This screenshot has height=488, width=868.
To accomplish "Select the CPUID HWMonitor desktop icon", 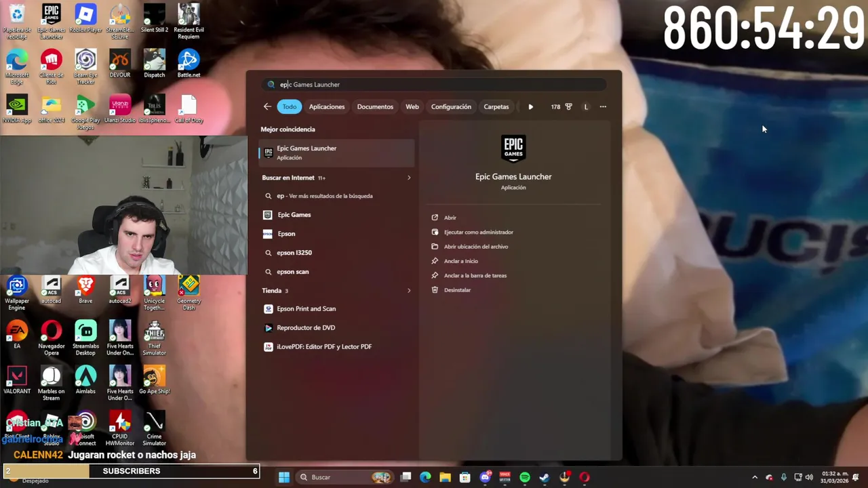I will (x=120, y=429).
